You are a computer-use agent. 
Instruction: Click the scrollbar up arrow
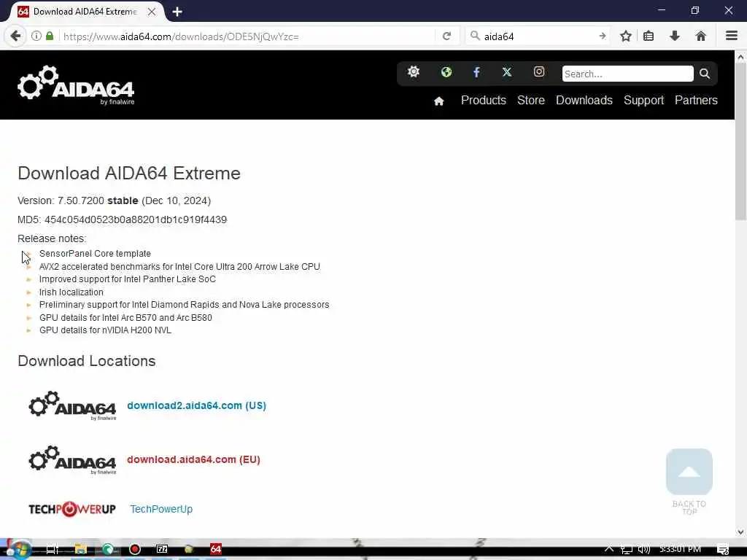pyautogui.click(x=740, y=57)
